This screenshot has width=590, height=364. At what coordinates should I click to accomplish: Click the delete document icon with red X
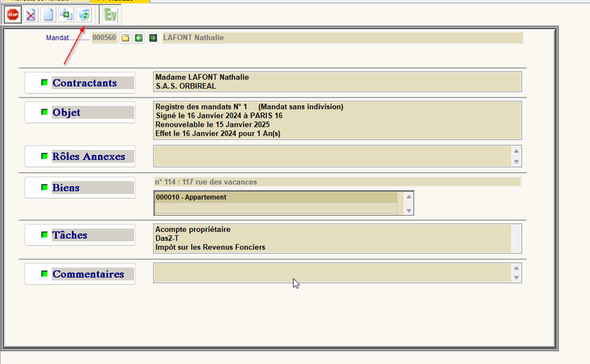[x=31, y=14]
